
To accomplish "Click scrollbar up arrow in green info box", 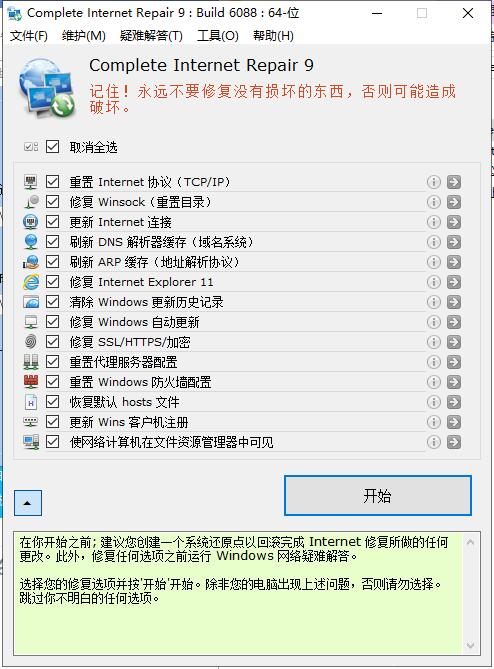I will [x=471, y=543].
